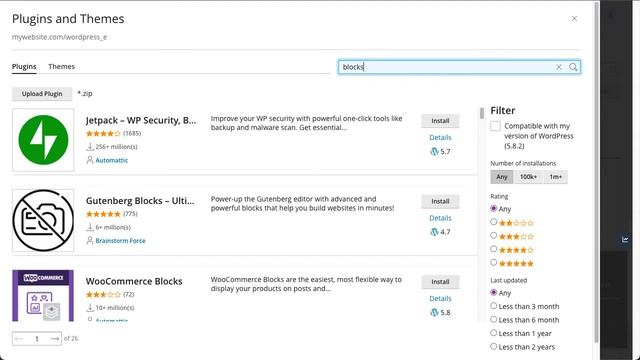Select Less than 6 month option

pos(493,319)
